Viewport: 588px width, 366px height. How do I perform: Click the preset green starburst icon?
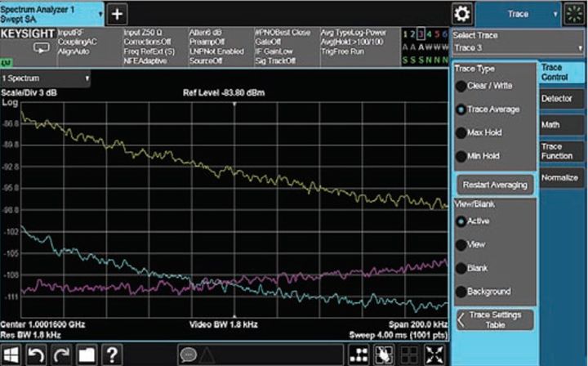point(575,14)
